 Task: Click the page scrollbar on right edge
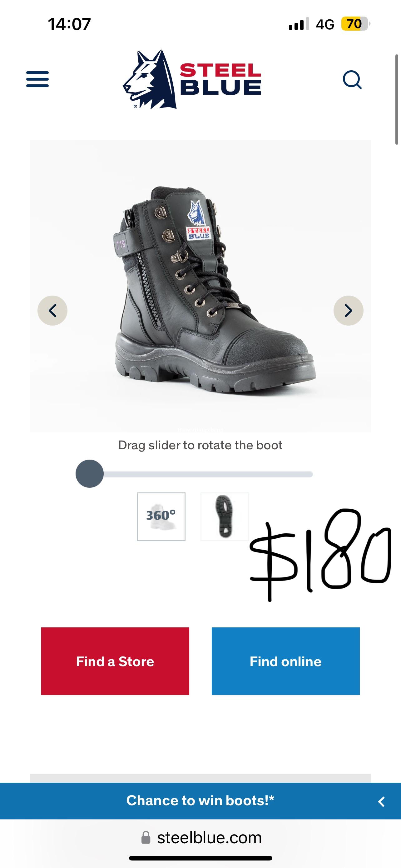pos(397,99)
